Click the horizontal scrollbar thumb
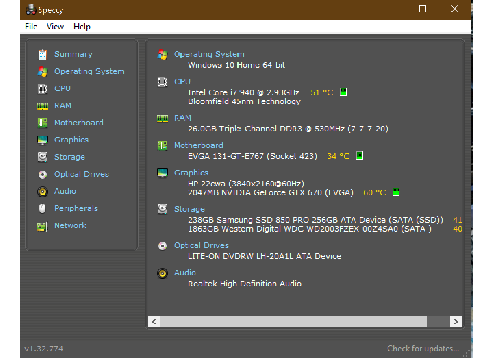 pos(293,322)
